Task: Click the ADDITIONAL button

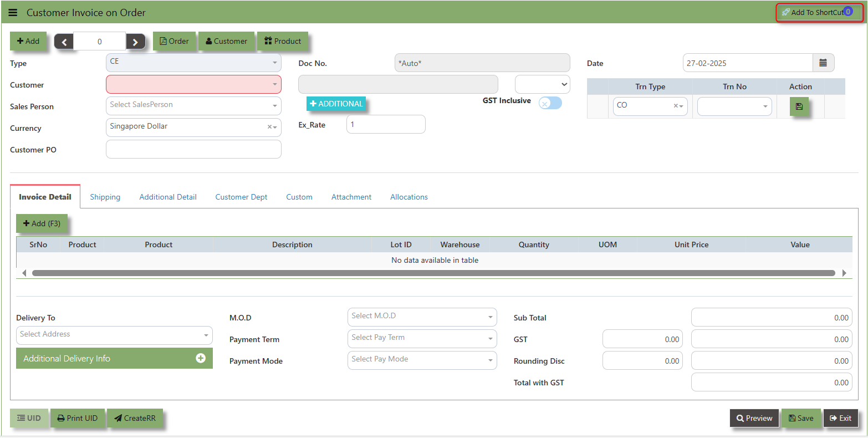Action: pos(336,104)
